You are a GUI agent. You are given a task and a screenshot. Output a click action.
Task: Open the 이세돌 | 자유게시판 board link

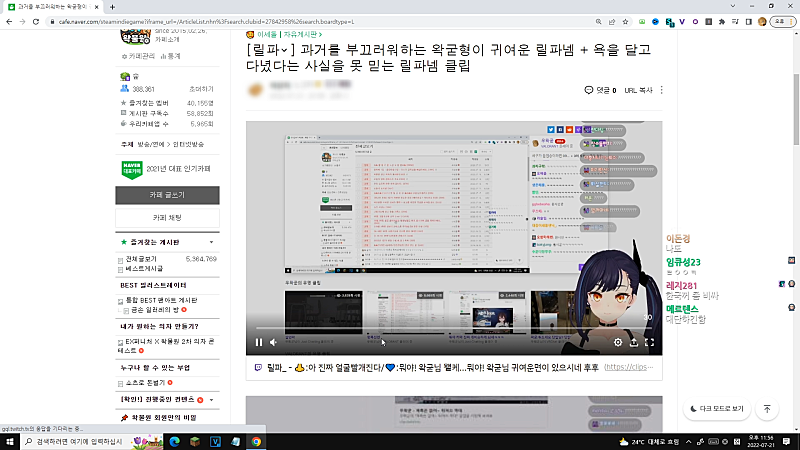tap(289, 34)
